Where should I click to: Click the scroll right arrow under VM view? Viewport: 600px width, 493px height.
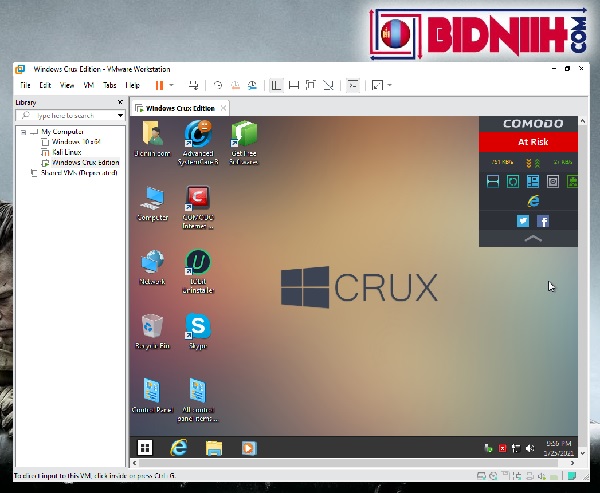coord(572,463)
